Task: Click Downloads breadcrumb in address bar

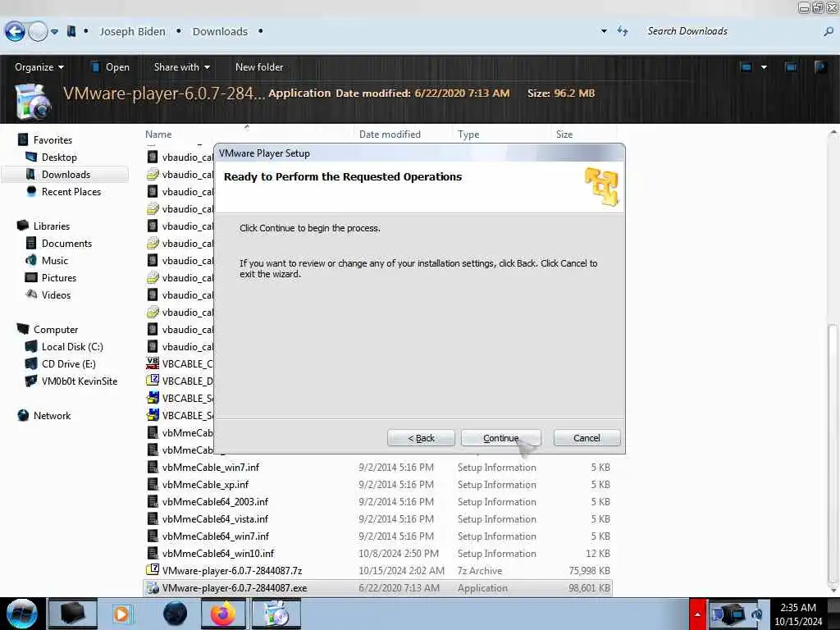Action: [220, 32]
